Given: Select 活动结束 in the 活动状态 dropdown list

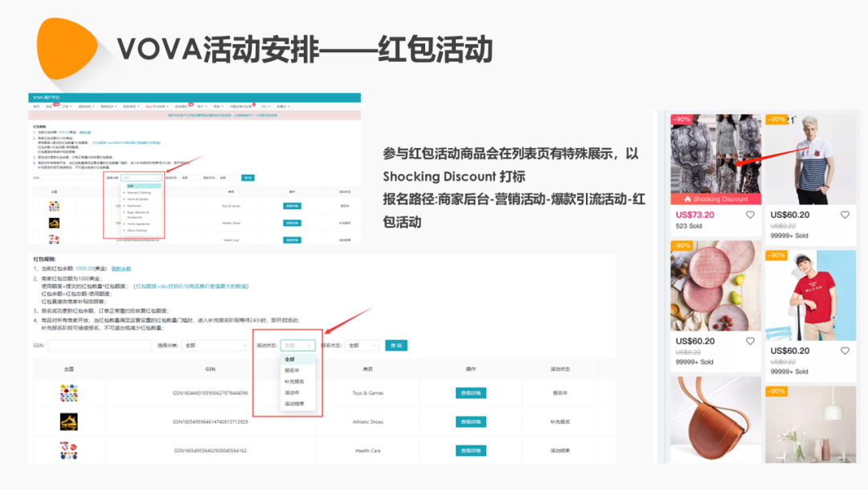Looking at the screenshot, I should tap(298, 404).
